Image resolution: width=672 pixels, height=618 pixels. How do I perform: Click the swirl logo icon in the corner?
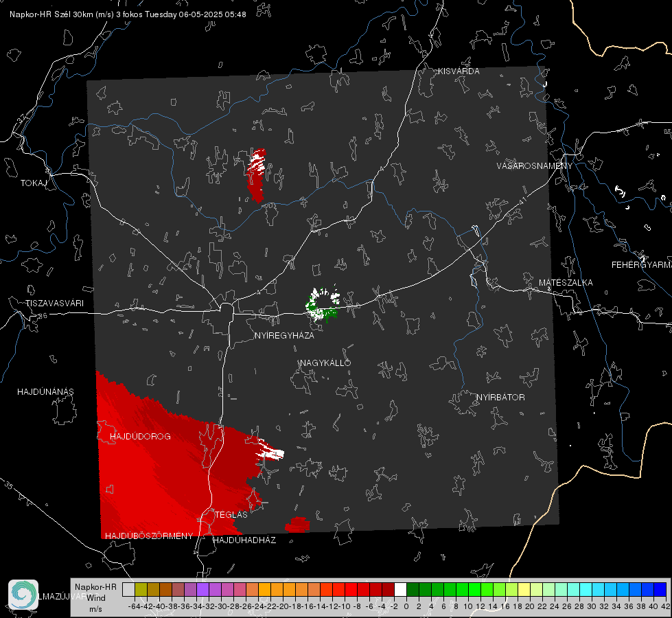point(23,595)
